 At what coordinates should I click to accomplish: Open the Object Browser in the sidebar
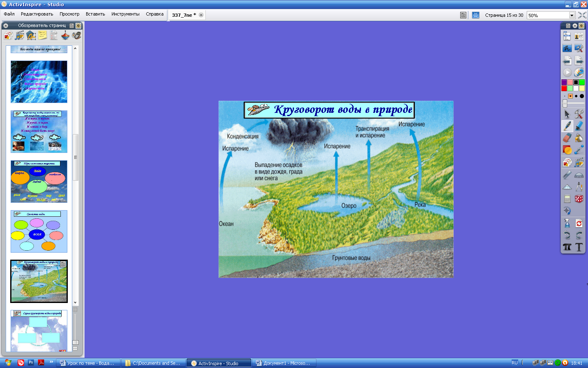click(31, 36)
